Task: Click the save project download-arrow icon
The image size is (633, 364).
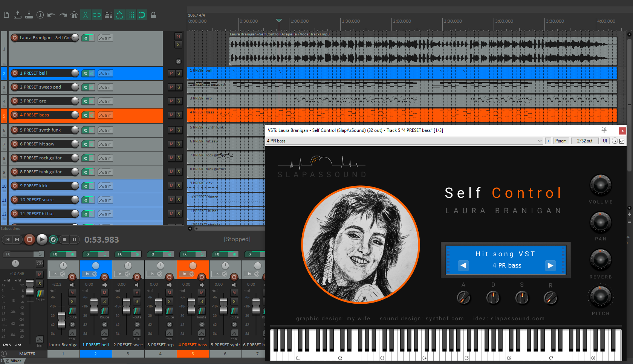Action: click(29, 15)
